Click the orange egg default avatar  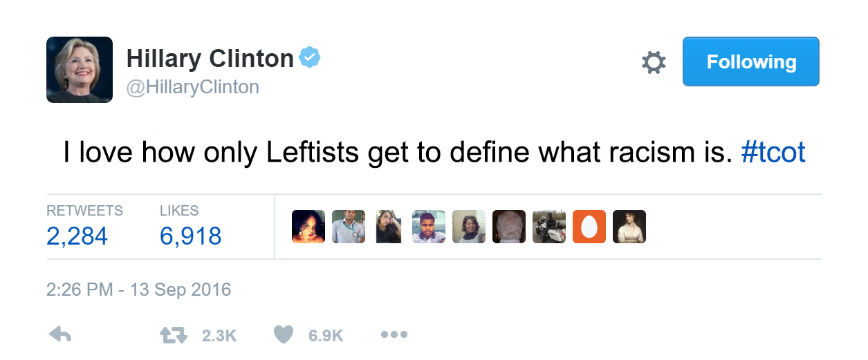[x=589, y=227]
